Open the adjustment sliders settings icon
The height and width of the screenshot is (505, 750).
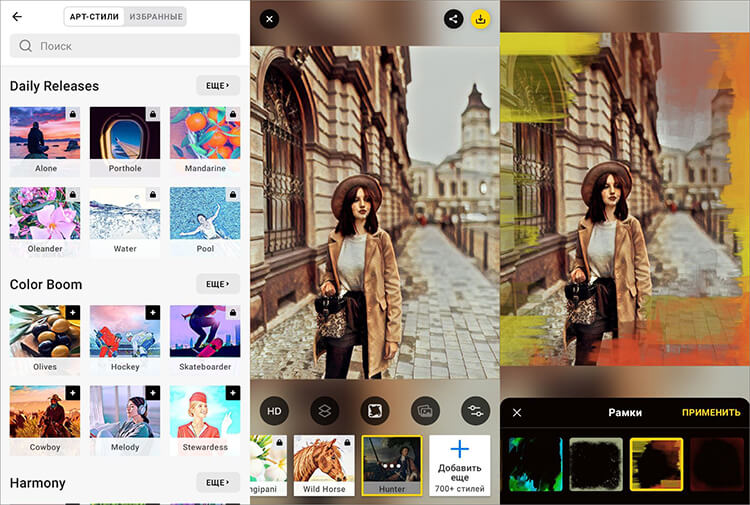[475, 411]
